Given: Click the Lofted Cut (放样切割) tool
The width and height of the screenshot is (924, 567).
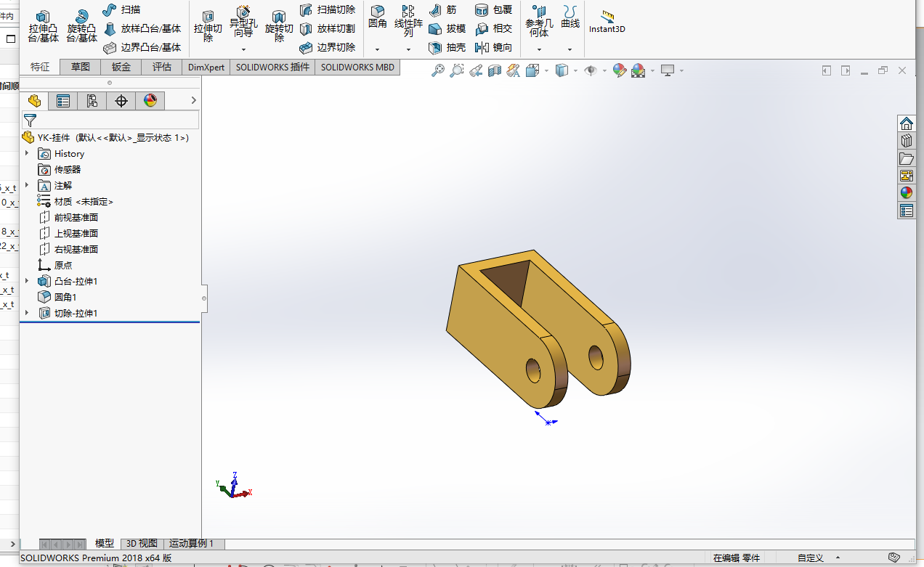Looking at the screenshot, I should coord(327,28).
